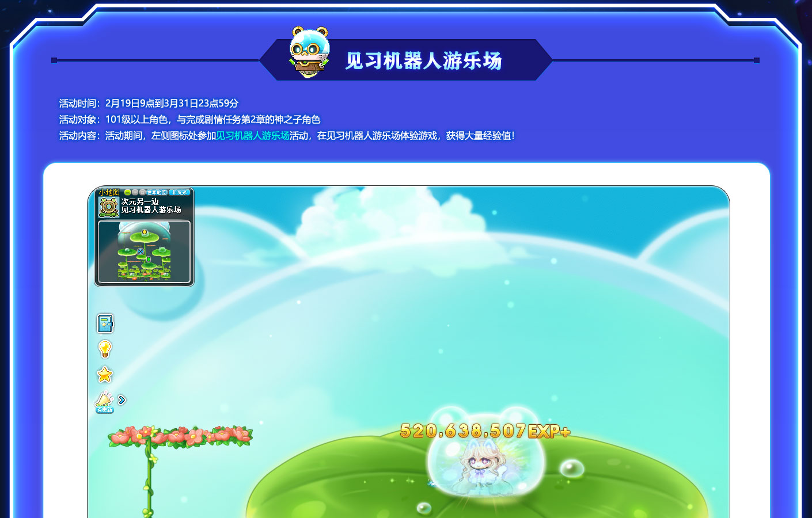Click the second gray minimap size button
The height and width of the screenshot is (518, 812).
[x=135, y=192]
